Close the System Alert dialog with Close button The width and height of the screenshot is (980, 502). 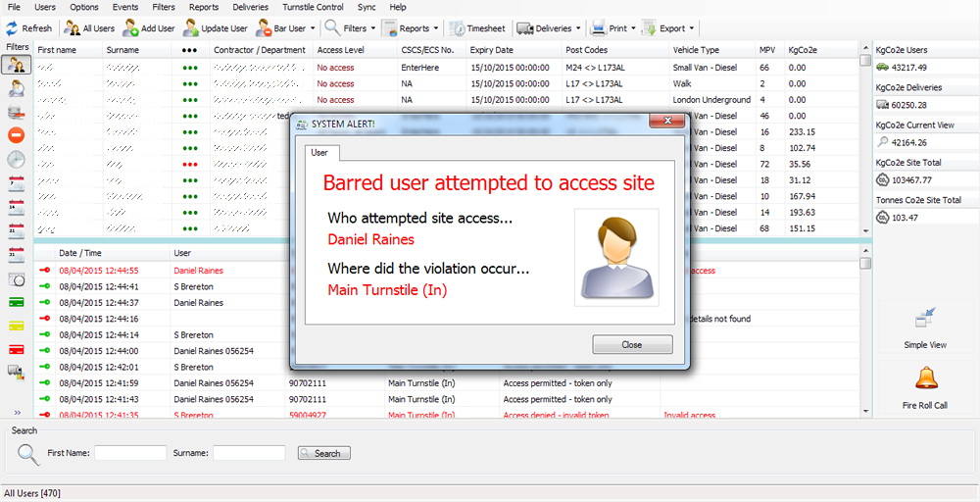tap(632, 345)
